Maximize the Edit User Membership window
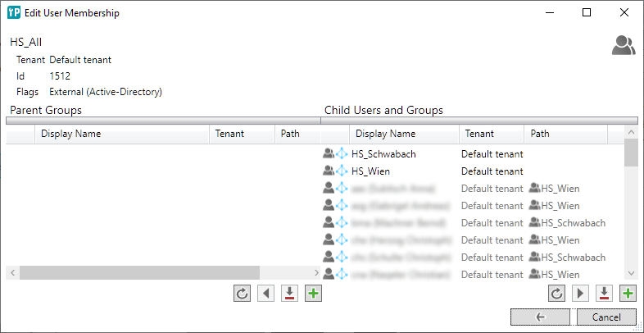 point(587,13)
